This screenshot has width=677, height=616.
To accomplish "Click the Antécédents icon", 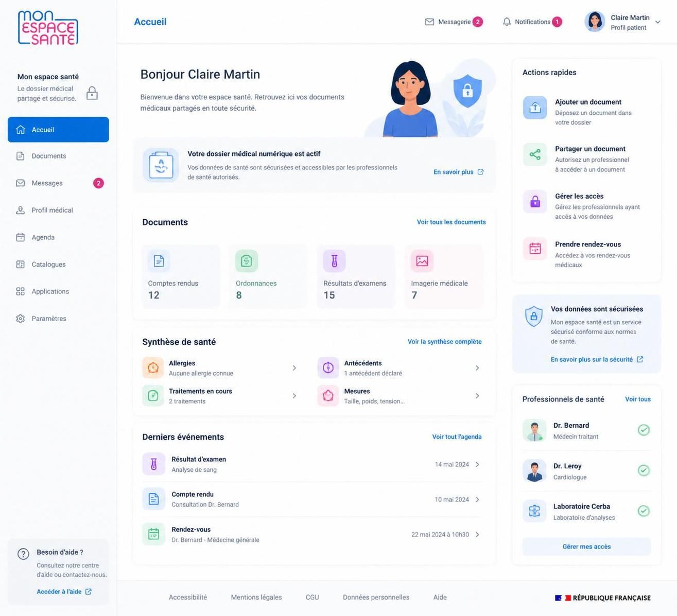I will click(x=328, y=368).
